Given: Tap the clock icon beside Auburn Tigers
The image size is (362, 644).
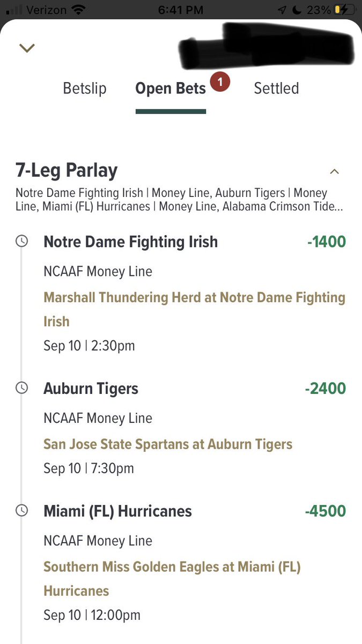Looking at the screenshot, I should (x=21, y=388).
